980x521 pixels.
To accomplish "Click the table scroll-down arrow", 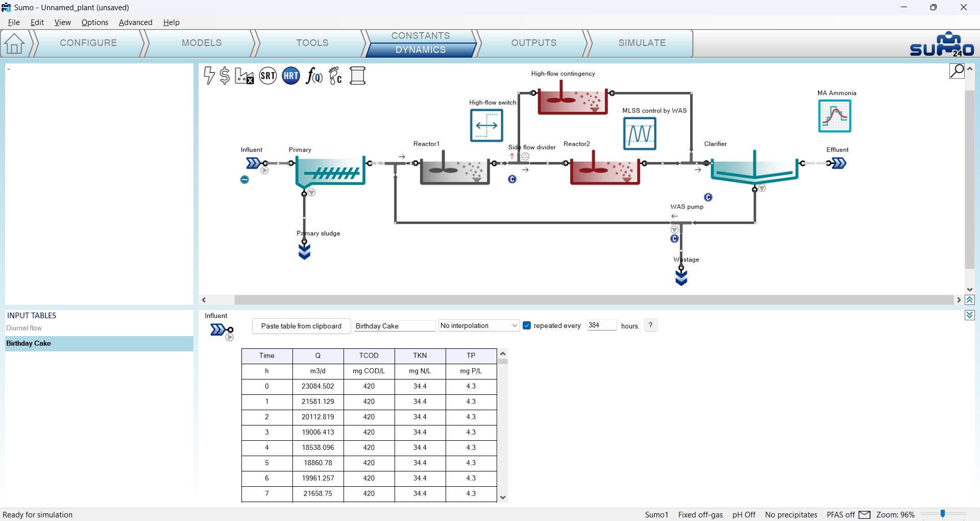I will 503,497.
